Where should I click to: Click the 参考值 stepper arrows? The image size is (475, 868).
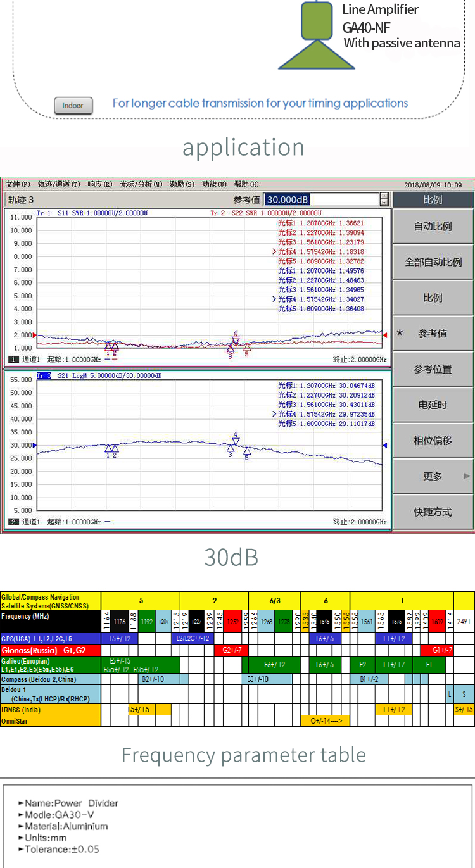point(384,199)
